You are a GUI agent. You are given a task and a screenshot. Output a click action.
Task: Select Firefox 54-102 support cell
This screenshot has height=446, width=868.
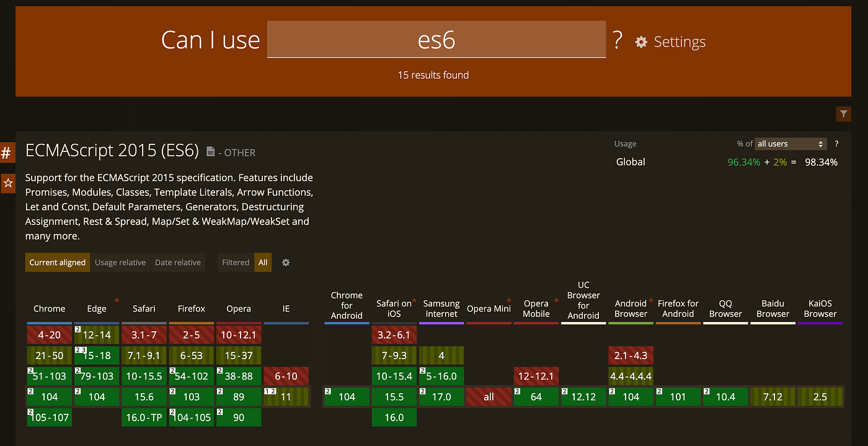coord(192,376)
